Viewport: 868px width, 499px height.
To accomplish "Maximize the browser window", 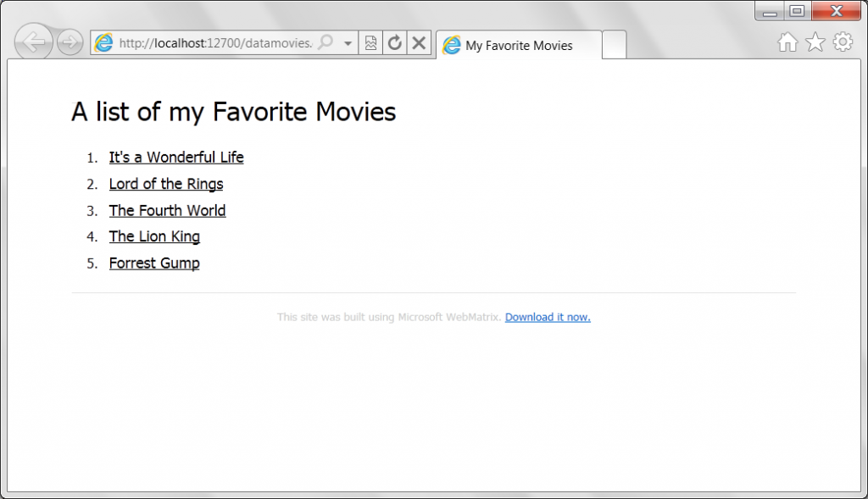I will [x=797, y=11].
